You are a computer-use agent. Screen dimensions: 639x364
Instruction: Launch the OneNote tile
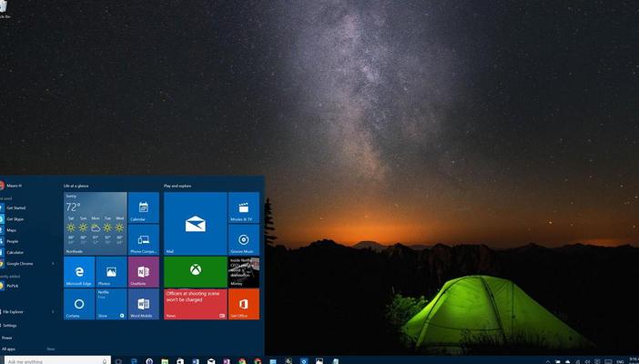click(143, 271)
